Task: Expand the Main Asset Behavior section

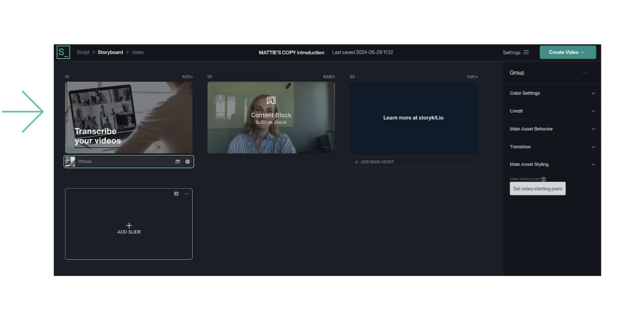Action: (x=552, y=129)
